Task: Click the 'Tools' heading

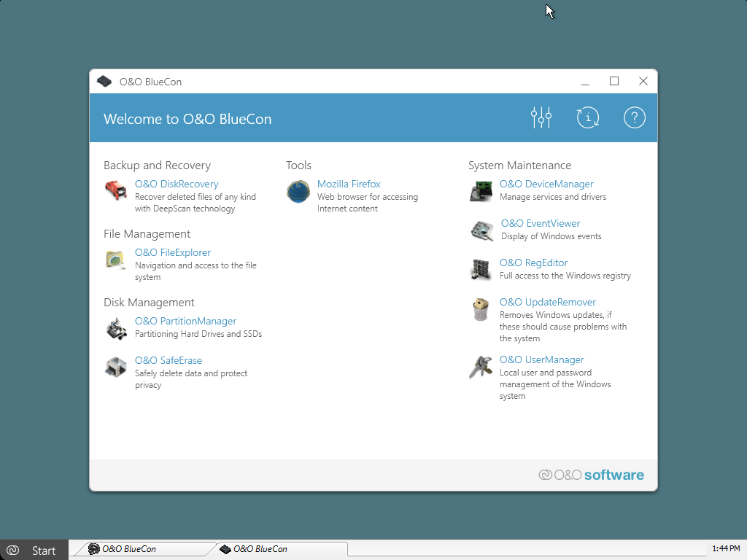Action: pyautogui.click(x=298, y=166)
